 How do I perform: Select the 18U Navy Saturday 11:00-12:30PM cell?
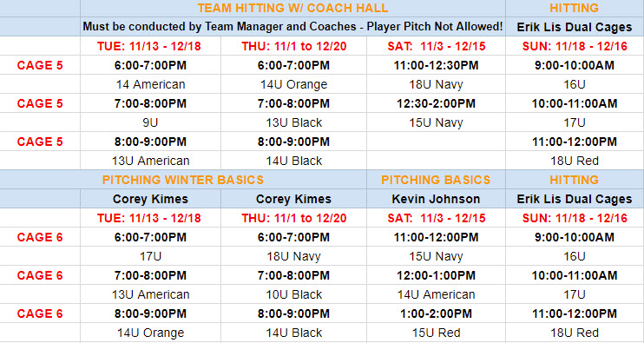click(x=436, y=84)
